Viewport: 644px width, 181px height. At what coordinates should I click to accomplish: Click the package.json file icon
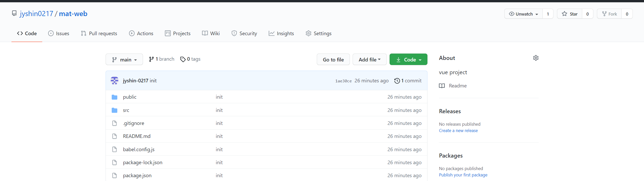(115, 175)
